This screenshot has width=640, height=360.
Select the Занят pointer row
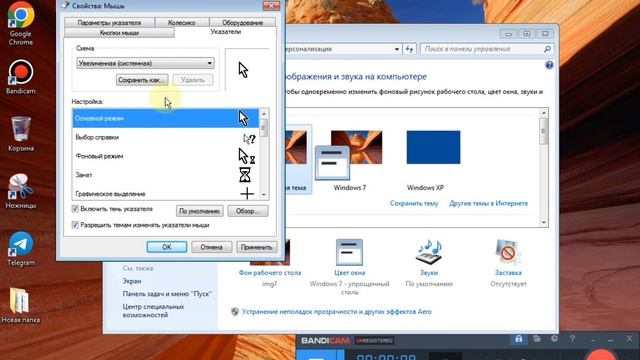tap(166, 175)
